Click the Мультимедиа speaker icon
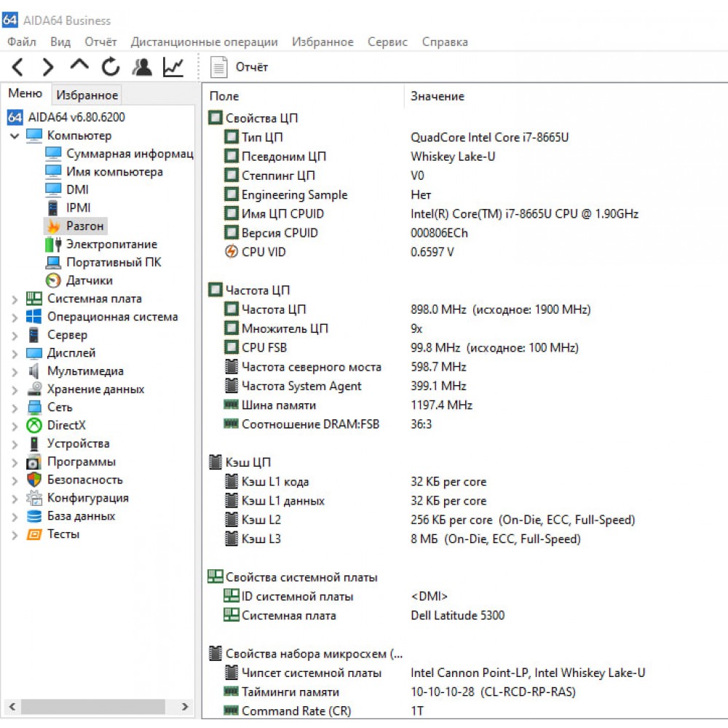Image resolution: width=728 pixels, height=728 pixels. point(33,371)
